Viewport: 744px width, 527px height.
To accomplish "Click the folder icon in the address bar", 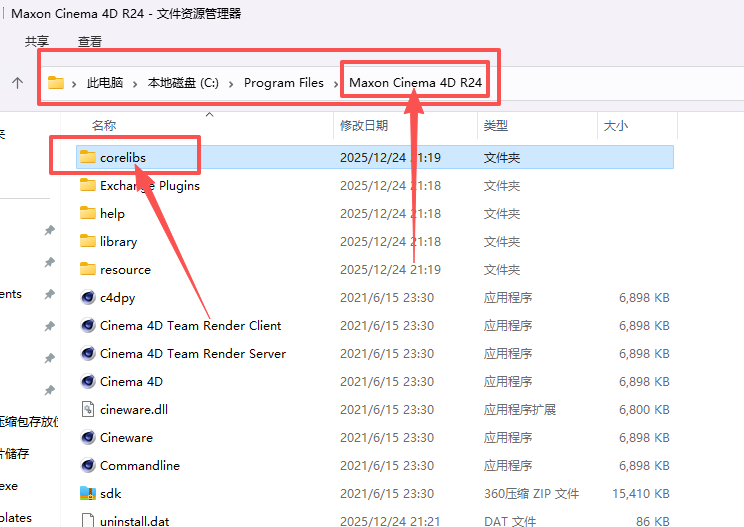I will coord(56,83).
